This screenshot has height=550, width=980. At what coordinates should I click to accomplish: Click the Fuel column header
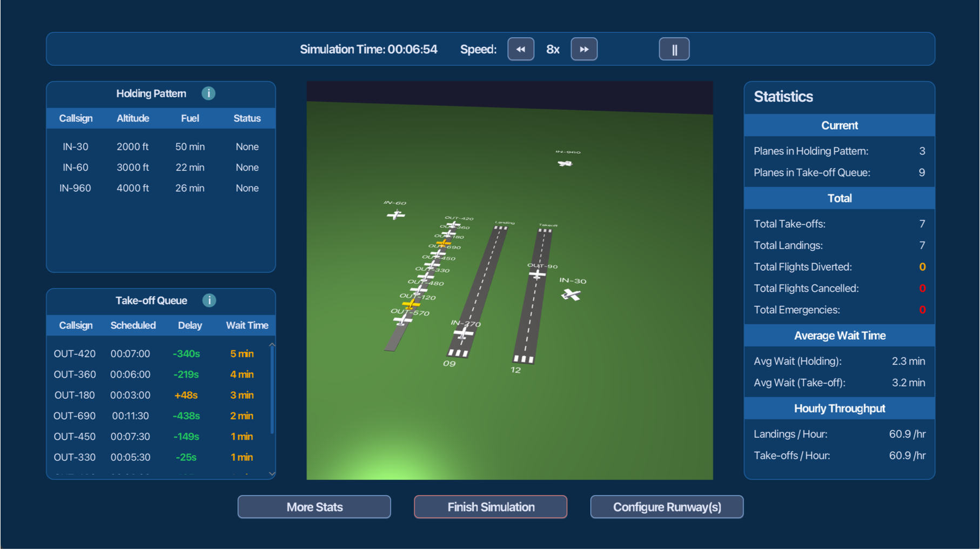coord(190,118)
